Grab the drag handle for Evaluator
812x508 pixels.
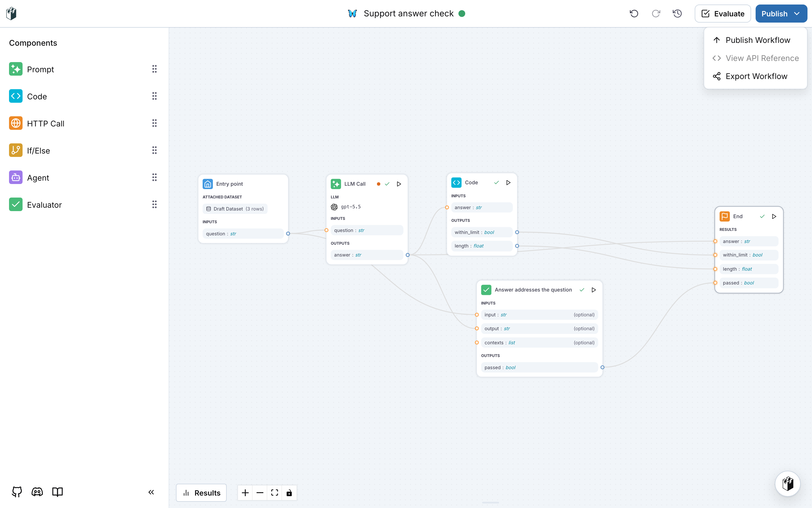pyautogui.click(x=154, y=204)
